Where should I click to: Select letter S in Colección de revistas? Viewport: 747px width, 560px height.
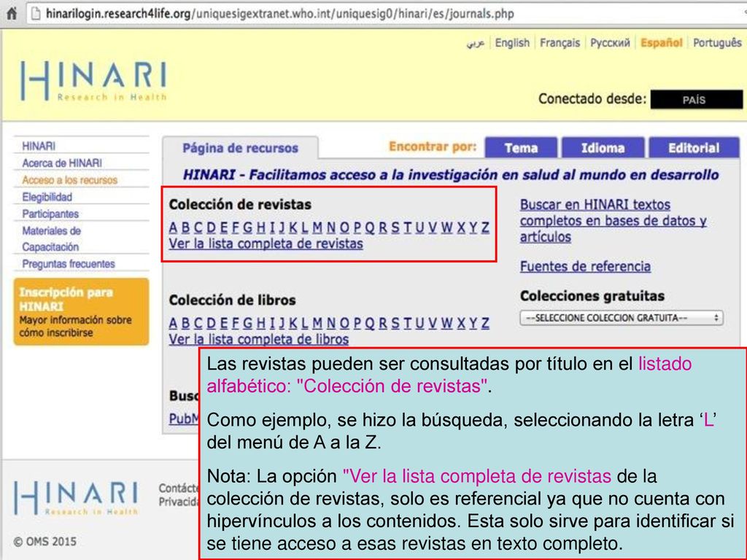pyautogui.click(x=395, y=227)
